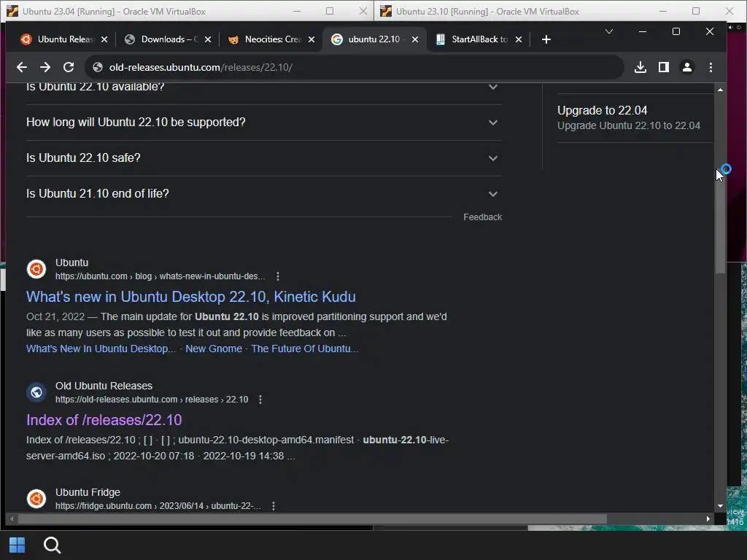Click the horizontal scrollbar left arrow
Viewport: 747px width, 560px height.
pyautogui.click(x=12, y=518)
